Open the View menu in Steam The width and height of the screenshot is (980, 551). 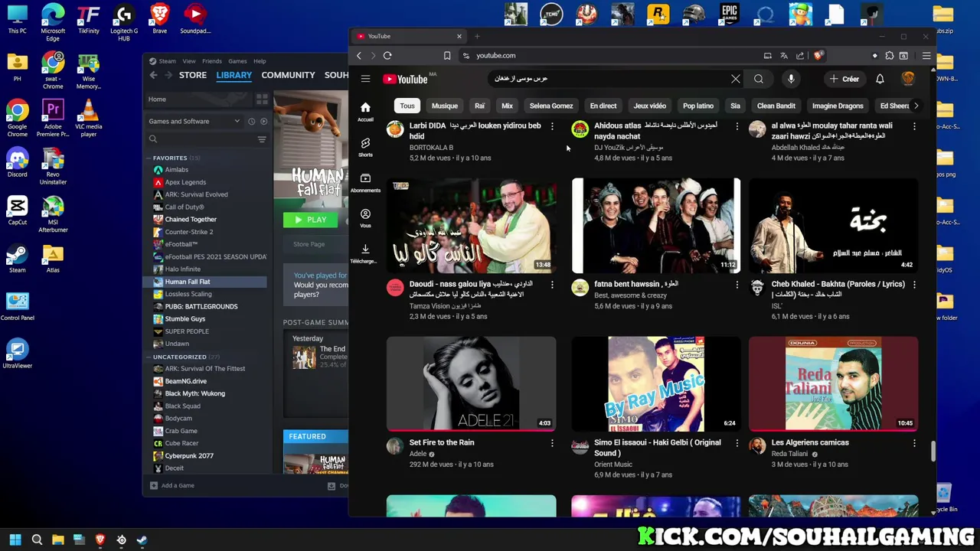tap(189, 61)
